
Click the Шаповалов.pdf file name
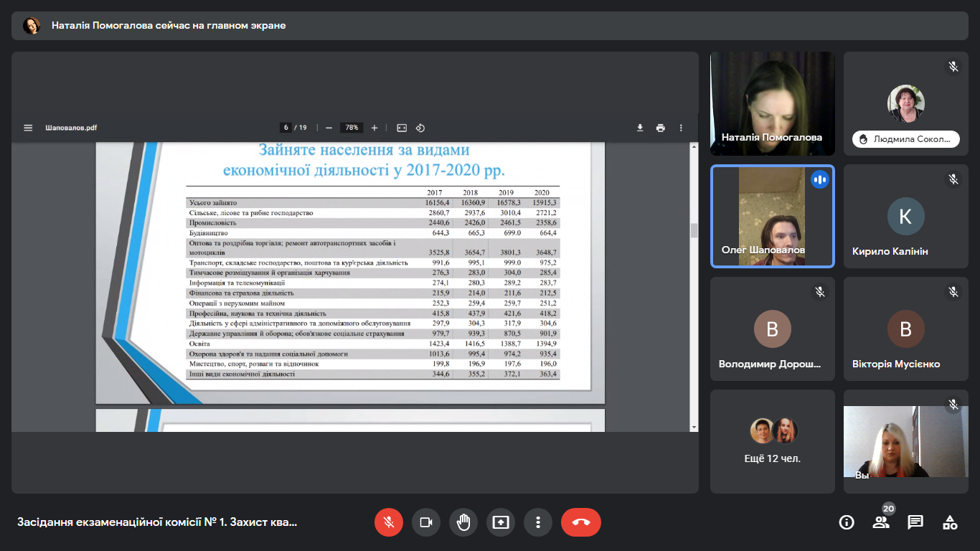tap(71, 128)
